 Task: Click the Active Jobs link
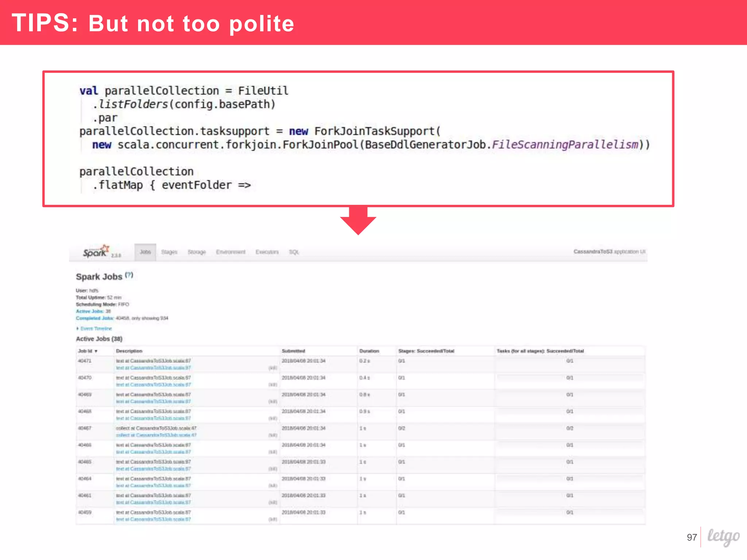point(89,311)
